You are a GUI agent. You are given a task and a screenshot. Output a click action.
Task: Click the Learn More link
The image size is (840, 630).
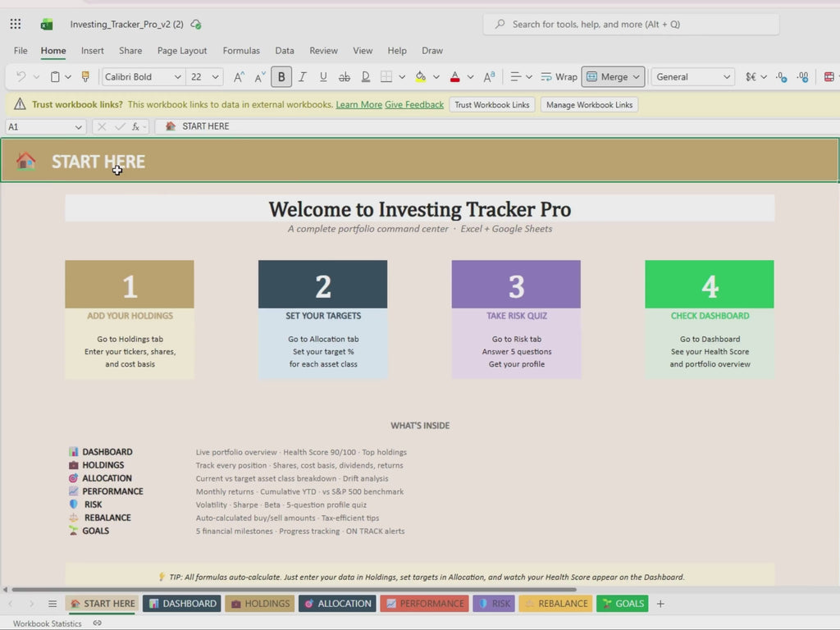click(x=359, y=104)
